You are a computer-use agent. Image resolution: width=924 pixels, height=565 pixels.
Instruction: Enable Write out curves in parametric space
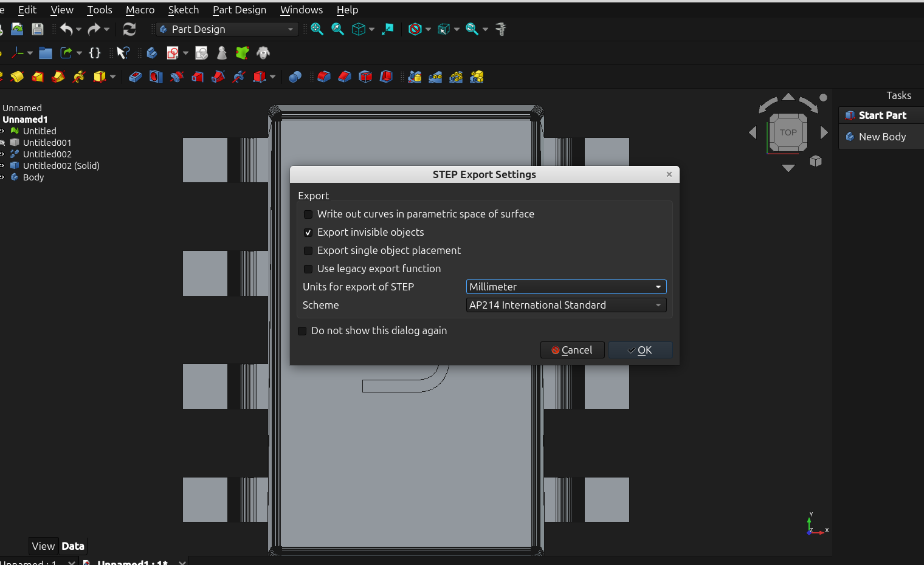click(308, 214)
